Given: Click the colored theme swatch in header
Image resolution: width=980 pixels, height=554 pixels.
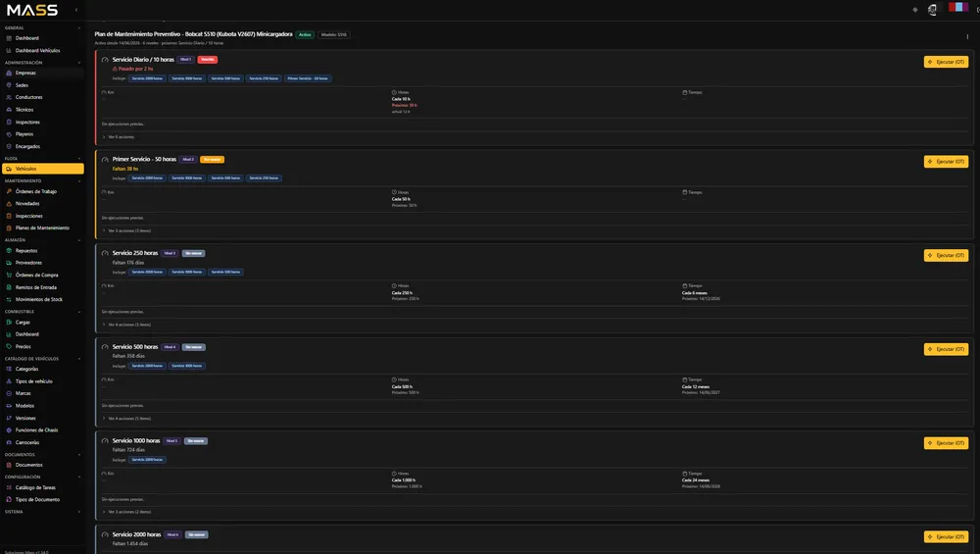Looking at the screenshot, I should [958, 7].
